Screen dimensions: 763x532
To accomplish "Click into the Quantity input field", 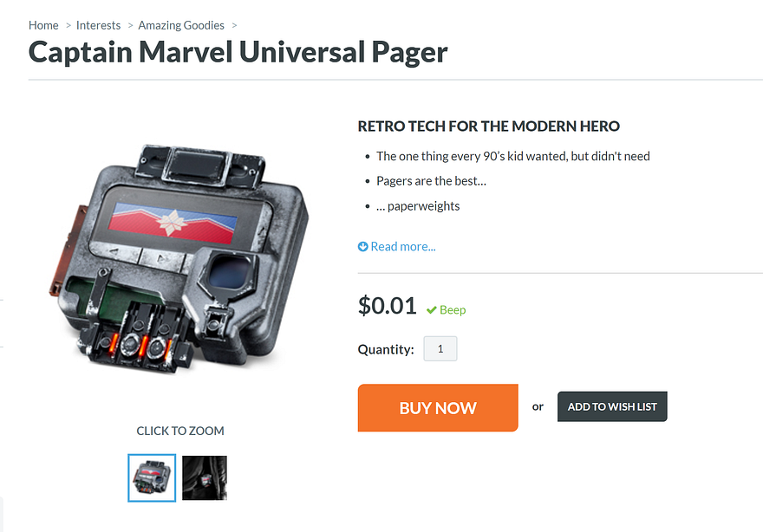I will (440, 348).
